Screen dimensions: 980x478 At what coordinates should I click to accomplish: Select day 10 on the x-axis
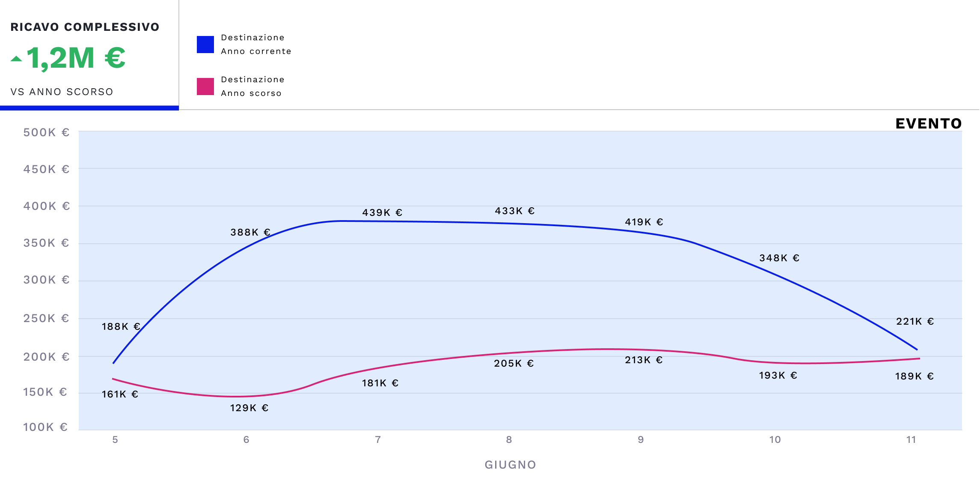(x=775, y=439)
